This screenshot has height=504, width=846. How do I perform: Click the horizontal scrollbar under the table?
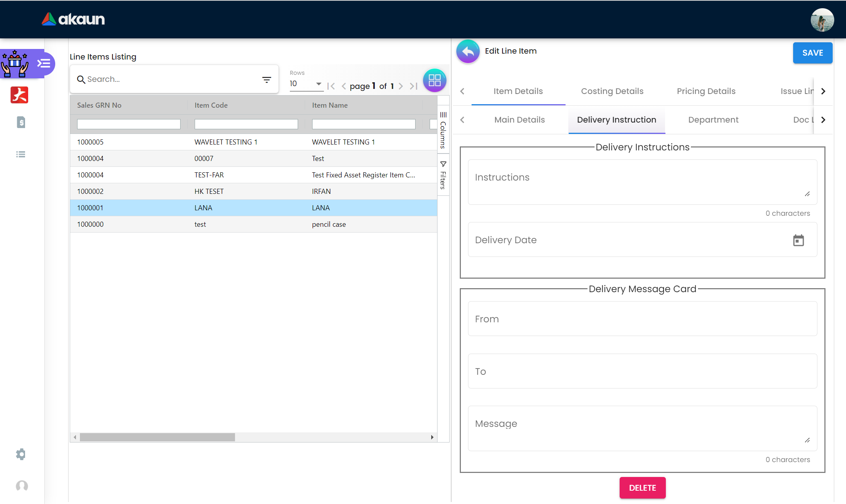point(157,437)
